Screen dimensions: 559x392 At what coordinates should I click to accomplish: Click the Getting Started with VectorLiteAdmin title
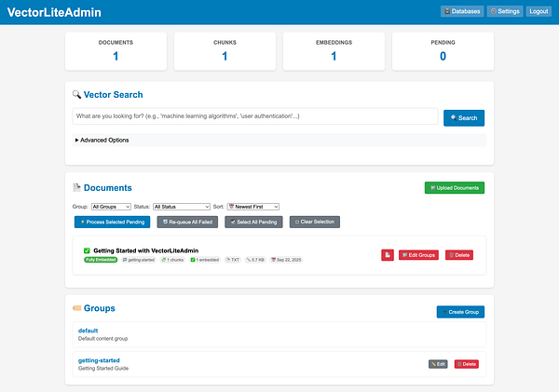pos(146,250)
